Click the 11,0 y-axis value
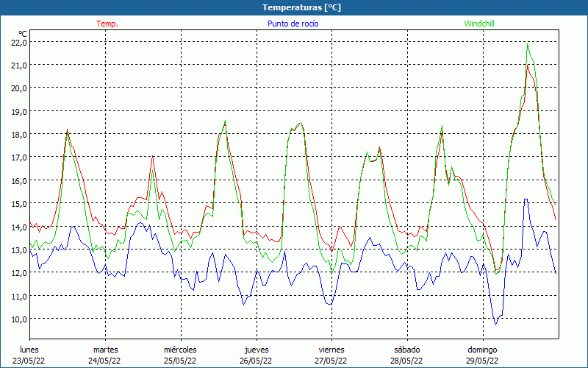The image size is (588, 368). 19,297
